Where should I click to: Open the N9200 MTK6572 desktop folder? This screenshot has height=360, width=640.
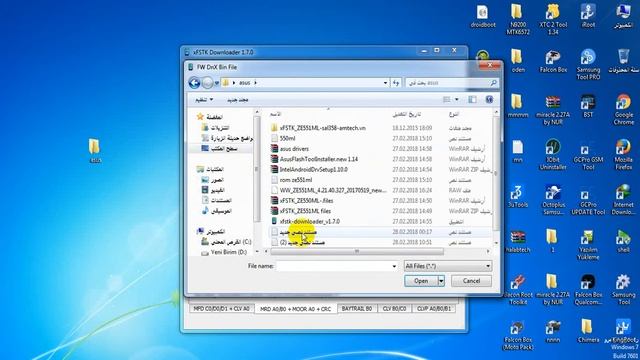[518, 19]
